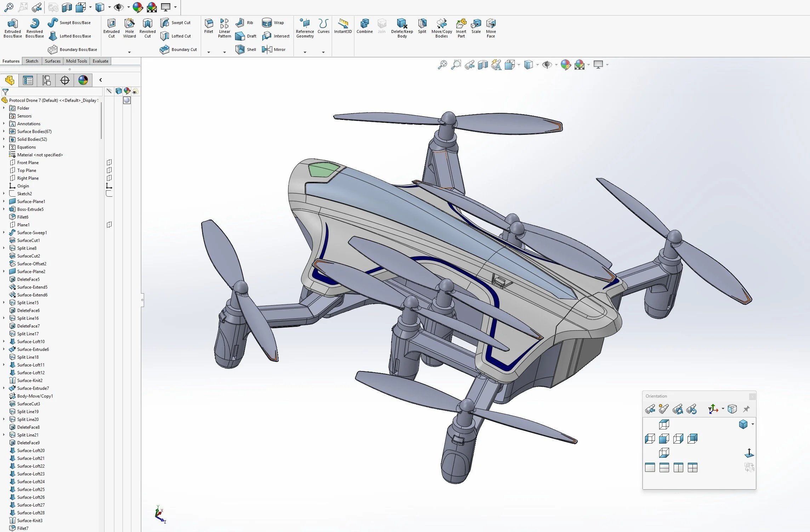Open the DisplayManager appearance sphere tab
Image resolution: width=810 pixels, height=532 pixels.
click(x=83, y=80)
